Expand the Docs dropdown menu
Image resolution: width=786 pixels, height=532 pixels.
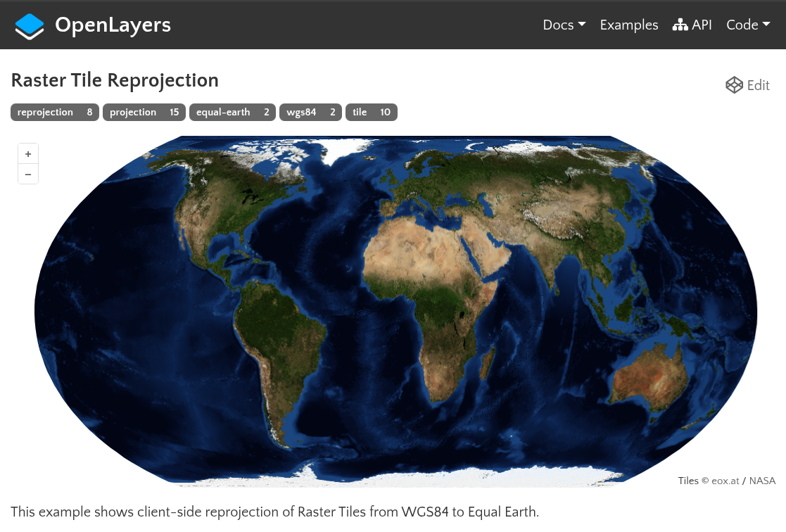(x=564, y=25)
